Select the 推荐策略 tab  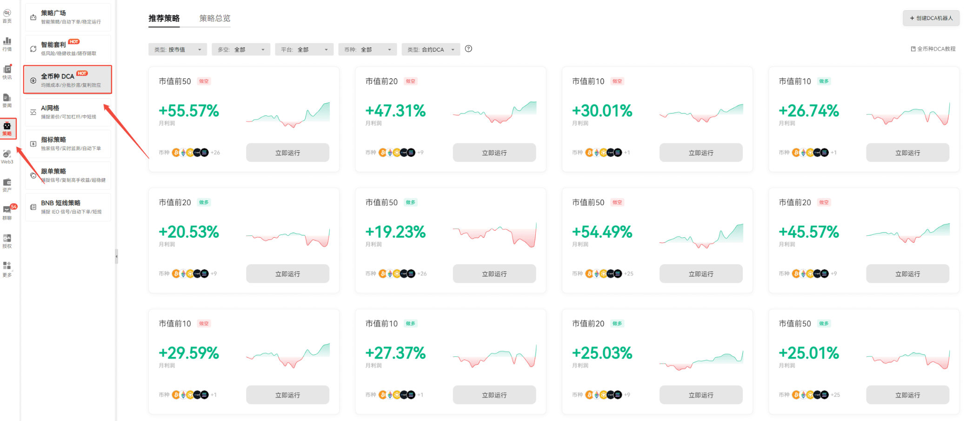tap(164, 19)
